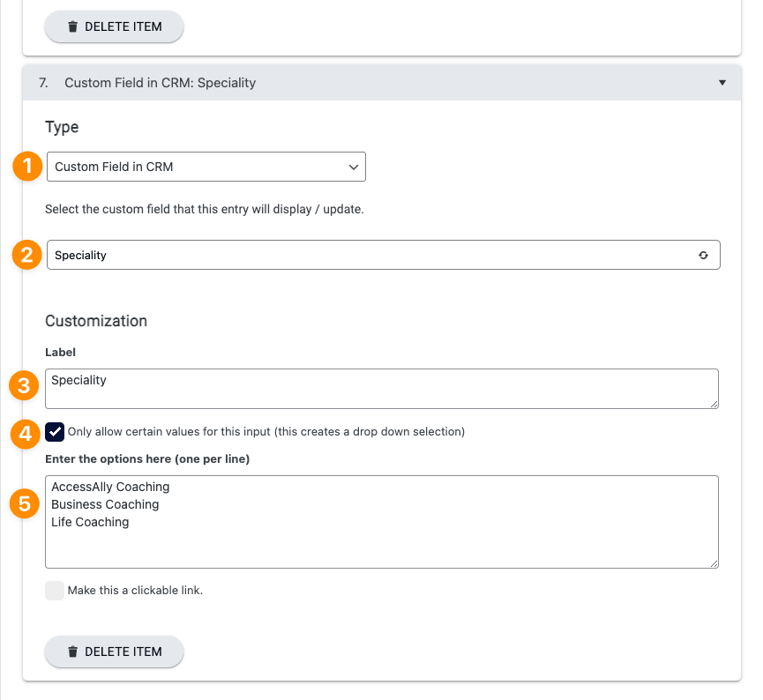
Task: Click the orange step marker numbered 4
Action: (x=24, y=432)
